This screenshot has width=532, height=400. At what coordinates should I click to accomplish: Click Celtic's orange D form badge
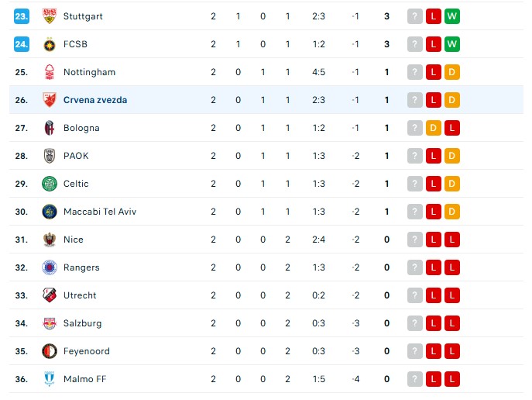click(452, 184)
